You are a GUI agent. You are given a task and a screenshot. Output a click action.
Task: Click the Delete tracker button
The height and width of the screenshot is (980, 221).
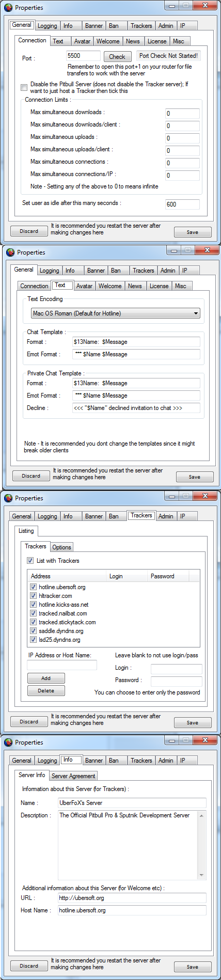(46, 690)
